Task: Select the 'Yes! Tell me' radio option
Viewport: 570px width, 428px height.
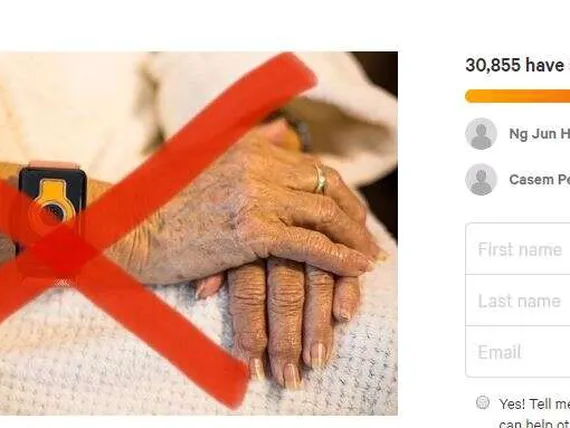Action: (x=483, y=403)
